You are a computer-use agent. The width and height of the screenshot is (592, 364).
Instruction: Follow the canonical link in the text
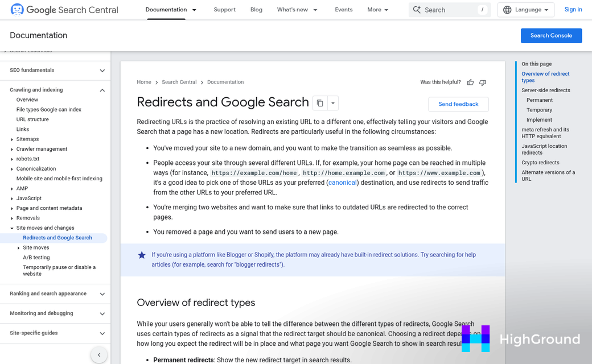tap(343, 183)
